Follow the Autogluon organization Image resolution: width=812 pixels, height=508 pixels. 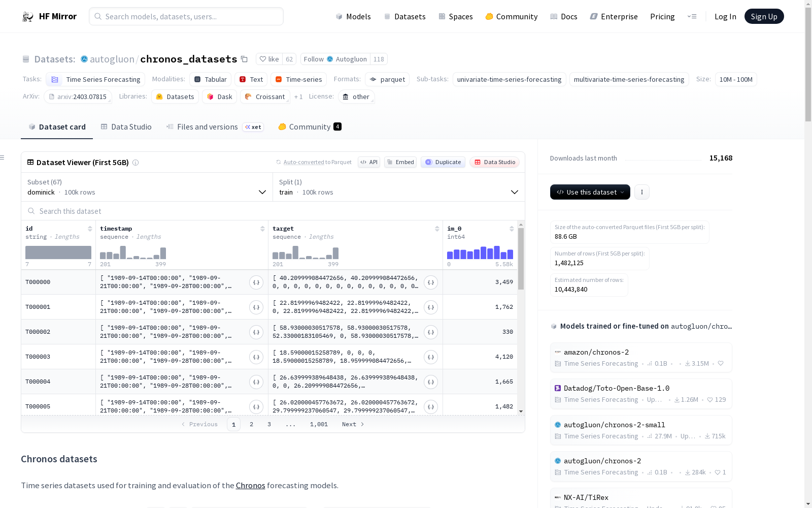tap(335, 59)
